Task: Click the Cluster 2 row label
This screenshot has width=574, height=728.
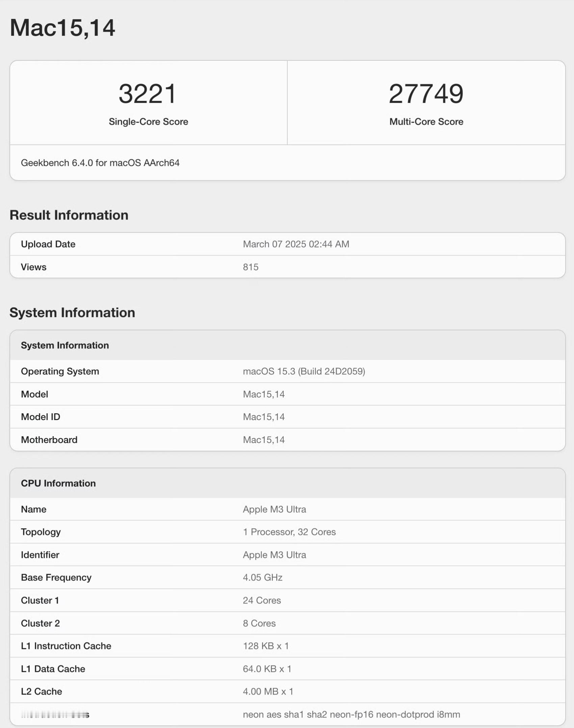Action: [40, 623]
